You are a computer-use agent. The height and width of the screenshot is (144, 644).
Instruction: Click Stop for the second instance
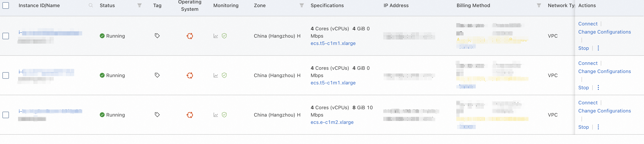point(583,87)
